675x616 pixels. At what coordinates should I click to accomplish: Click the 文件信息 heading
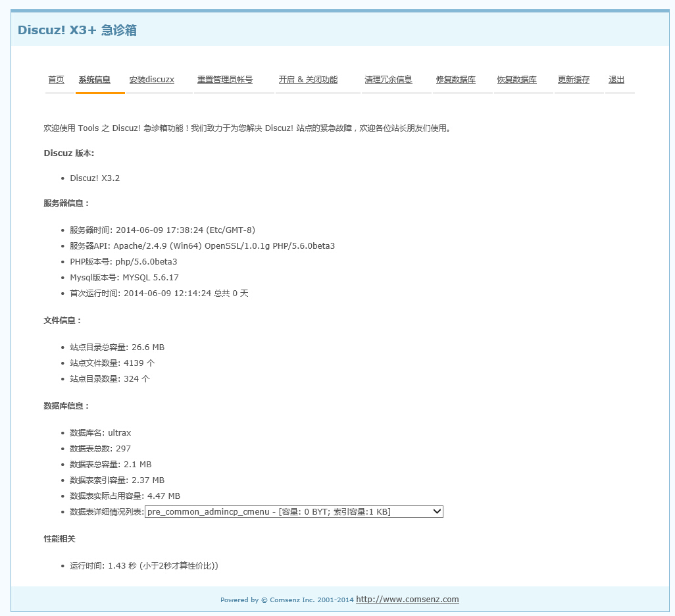[x=62, y=321]
